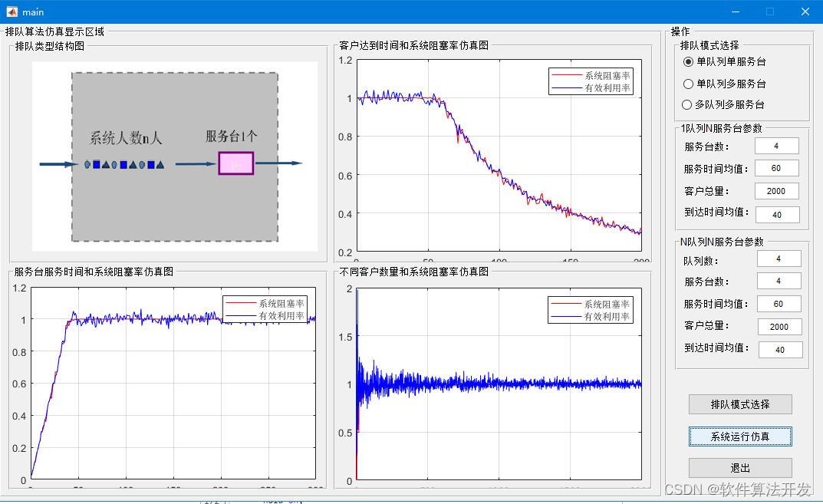The image size is (823, 504).
Task: Close the main window
Action: click(805, 12)
